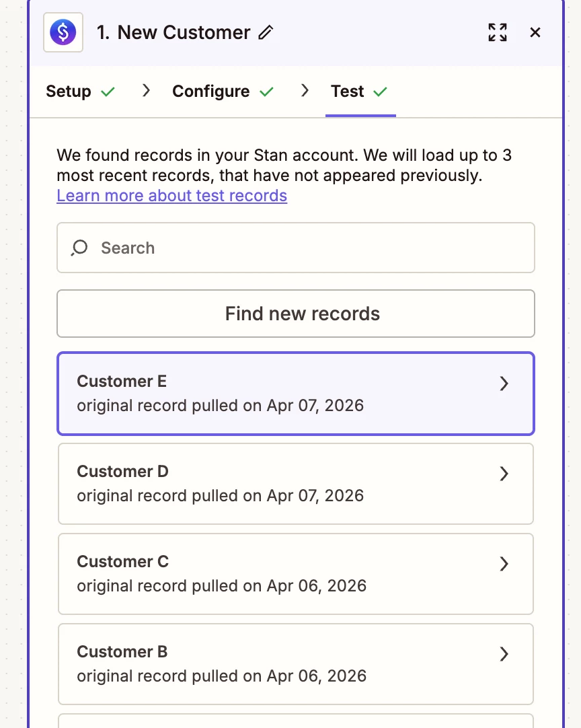The image size is (581, 728).
Task: Expand Customer D record details chevron
Action: pyautogui.click(x=504, y=474)
